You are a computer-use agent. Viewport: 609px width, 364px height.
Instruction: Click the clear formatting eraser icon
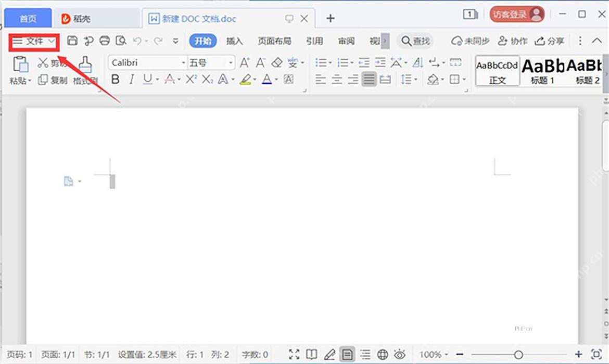[277, 62]
